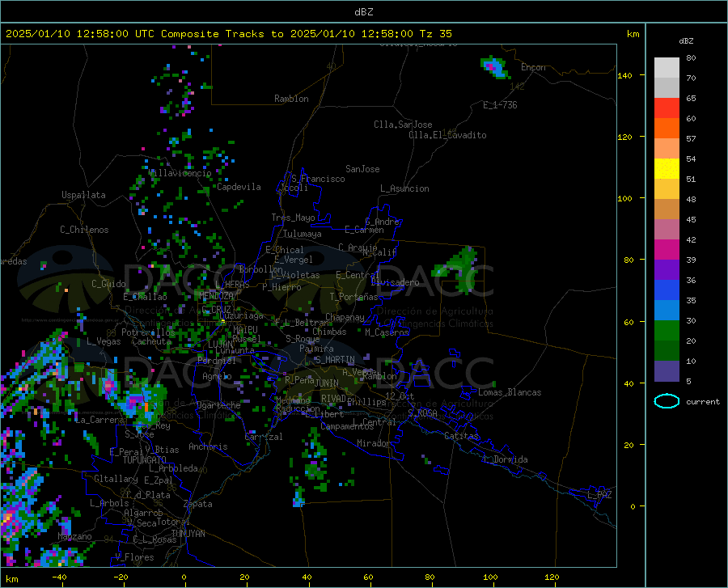Click the 'current' legend label

[x=702, y=401]
